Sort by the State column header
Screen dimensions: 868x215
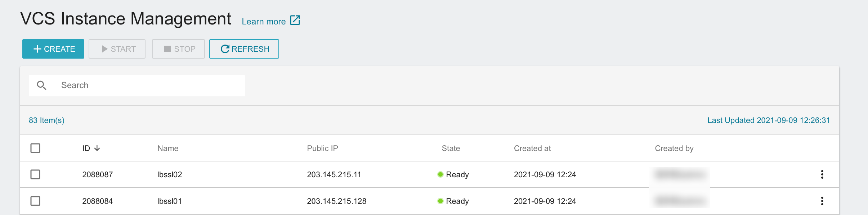pos(451,148)
